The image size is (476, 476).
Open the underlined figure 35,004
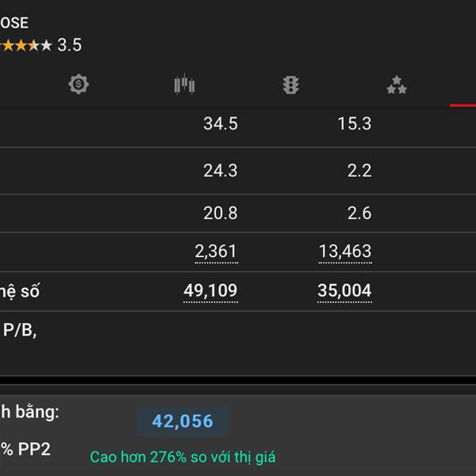click(x=344, y=291)
